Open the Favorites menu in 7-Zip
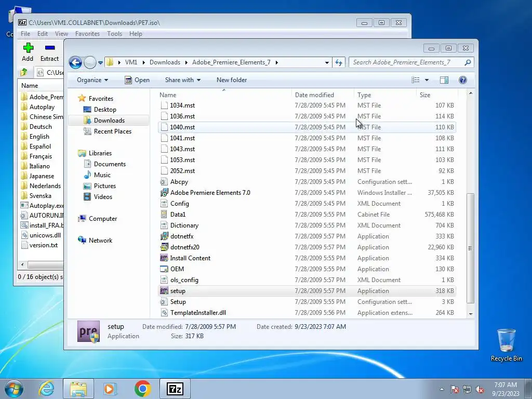The image size is (532, 399). pyautogui.click(x=87, y=34)
